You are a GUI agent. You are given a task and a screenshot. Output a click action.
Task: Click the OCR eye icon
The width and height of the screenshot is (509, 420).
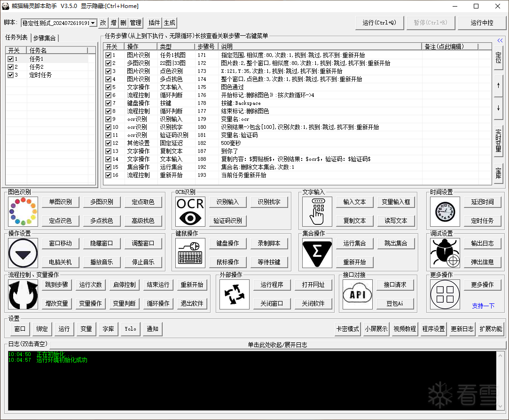coord(190,212)
